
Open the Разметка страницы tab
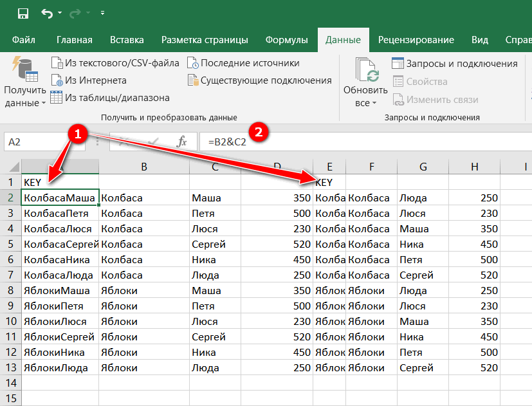click(x=205, y=40)
